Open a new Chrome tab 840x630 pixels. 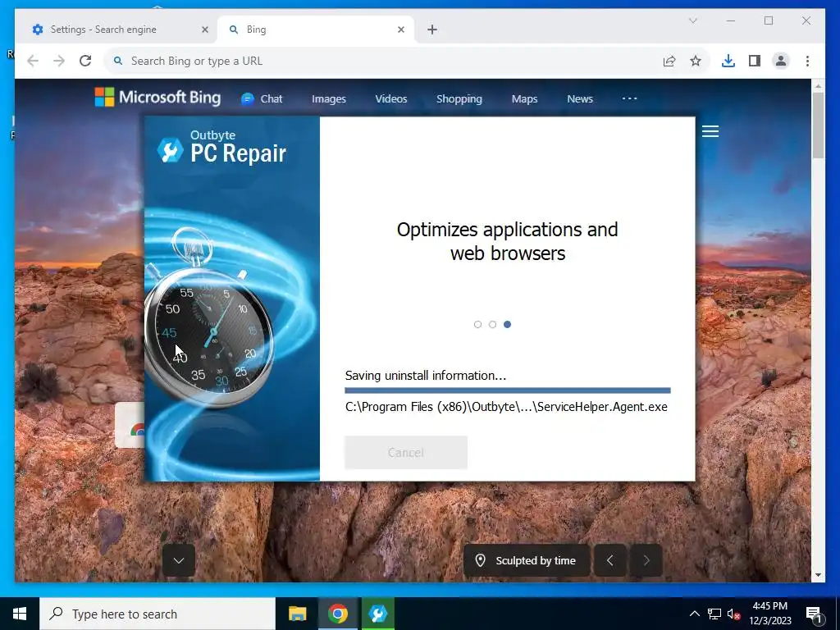[x=432, y=30]
